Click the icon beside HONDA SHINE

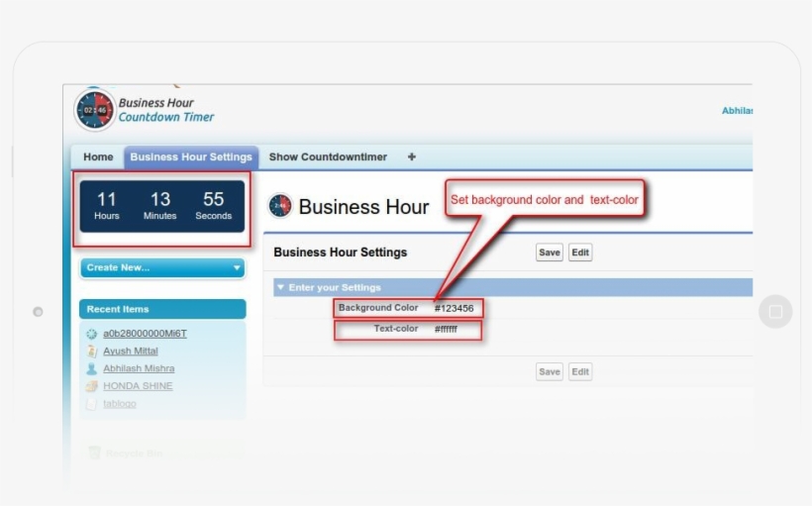[x=92, y=386]
